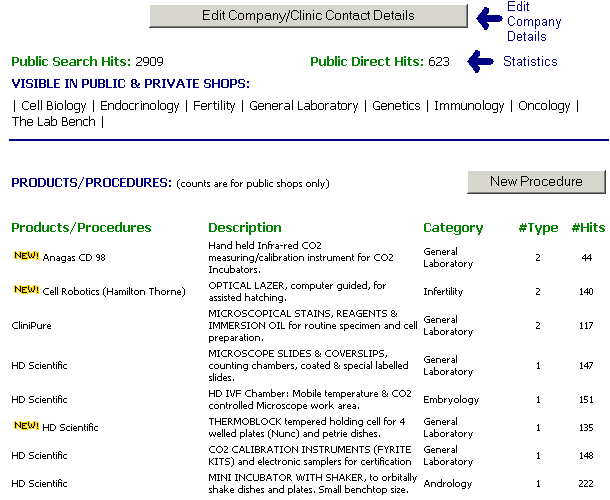Select the Oncology shop name

(544, 106)
